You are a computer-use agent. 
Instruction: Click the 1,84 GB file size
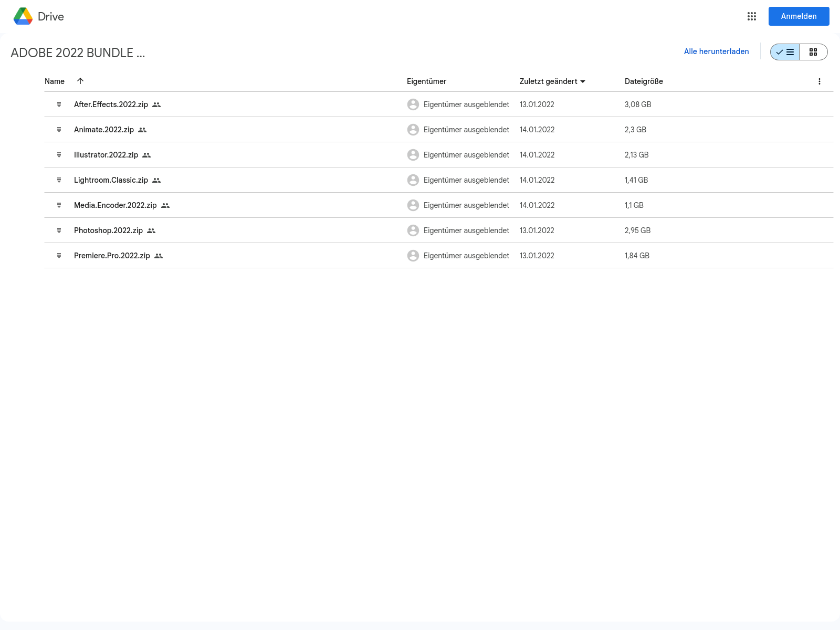point(637,256)
